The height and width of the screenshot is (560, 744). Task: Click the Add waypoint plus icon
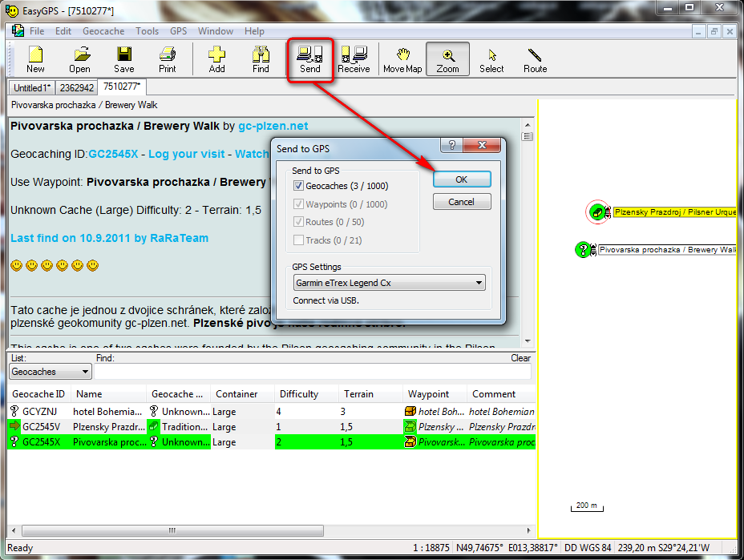coord(216,59)
